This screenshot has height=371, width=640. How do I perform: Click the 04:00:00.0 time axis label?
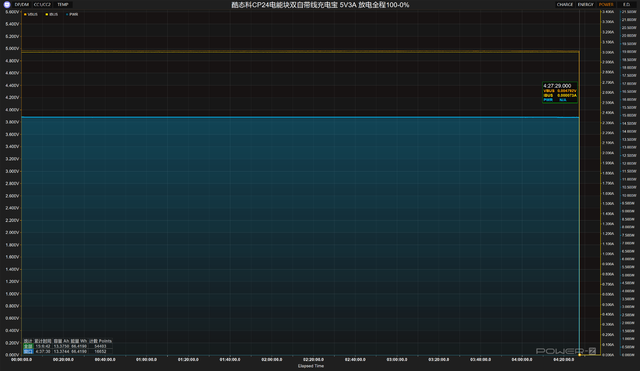click(x=522, y=360)
